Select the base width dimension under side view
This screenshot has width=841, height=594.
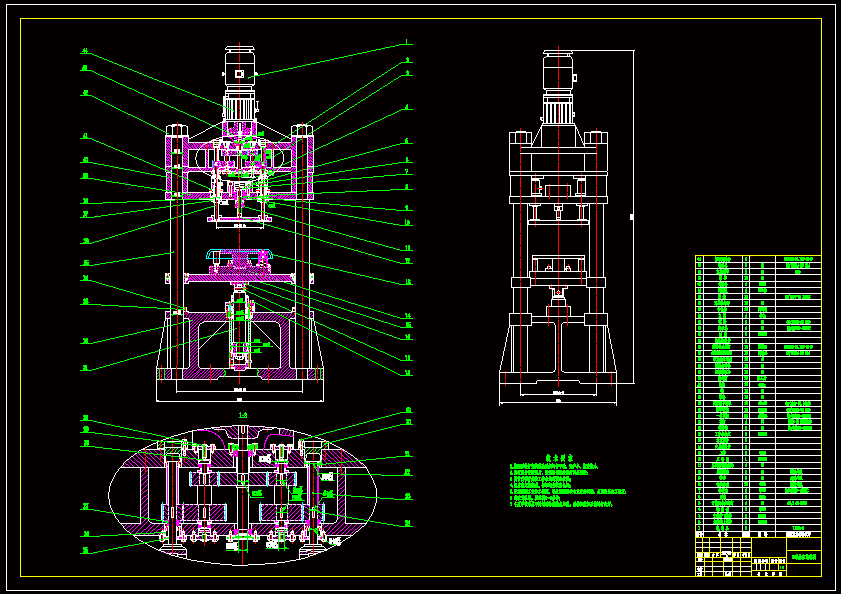click(558, 400)
